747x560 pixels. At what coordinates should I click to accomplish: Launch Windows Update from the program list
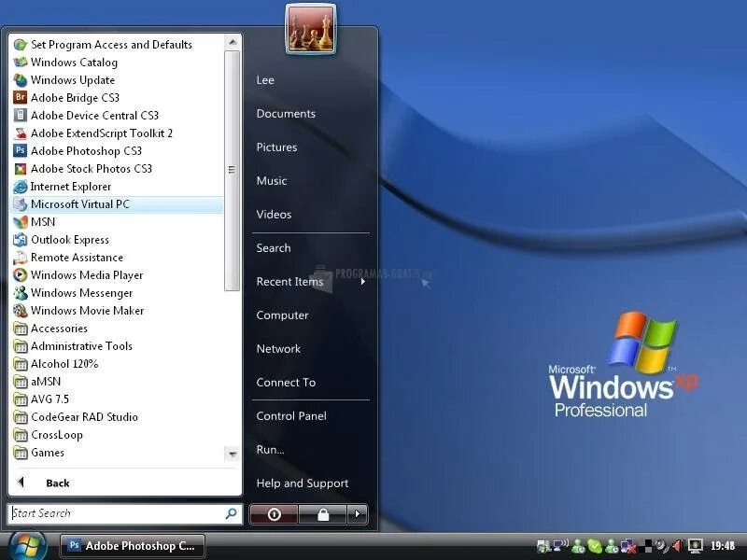tap(20, 80)
